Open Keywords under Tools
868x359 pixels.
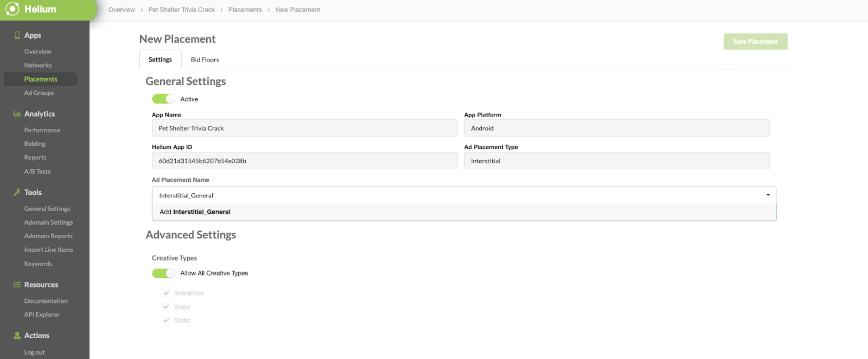tap(38, 264)
